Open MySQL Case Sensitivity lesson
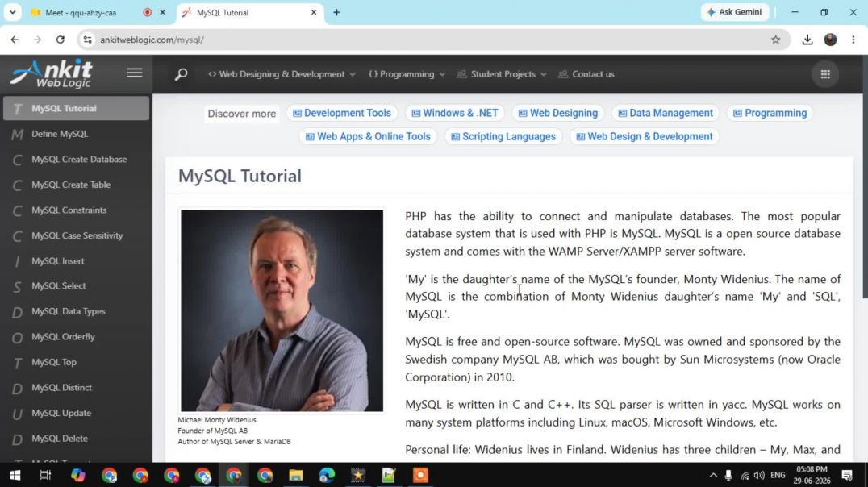868x487 pixels. pos(77,235)
